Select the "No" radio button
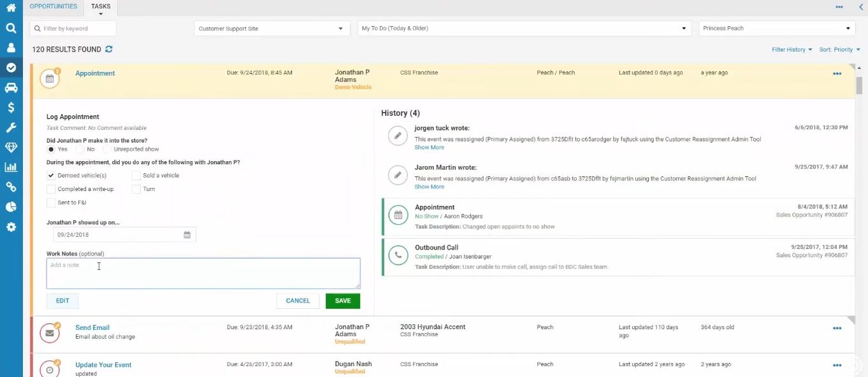868x377 pixels. click(80, 149)
